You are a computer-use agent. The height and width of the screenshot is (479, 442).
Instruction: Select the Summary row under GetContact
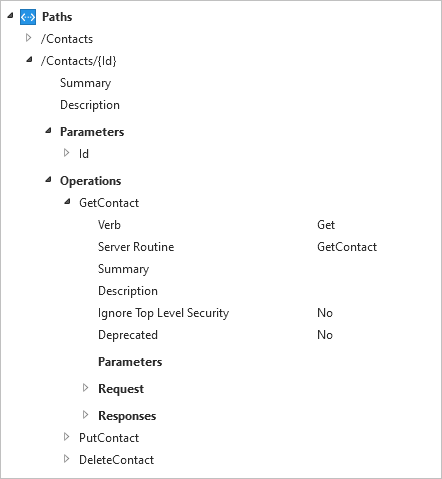[x=123, y=269]
